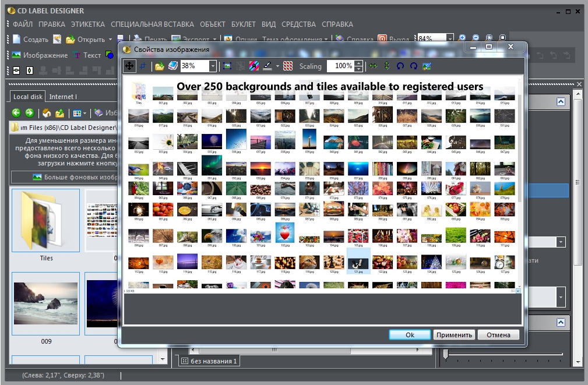588x385 pixels.
Task: Open the view mode dropdown in file browser
Action: 84,113
